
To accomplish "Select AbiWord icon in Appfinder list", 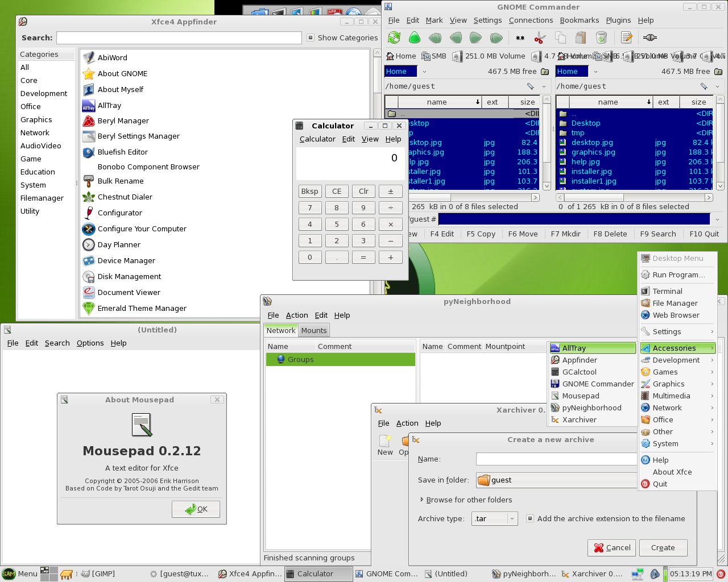I will pyautogui.click(x=89, y=57).
